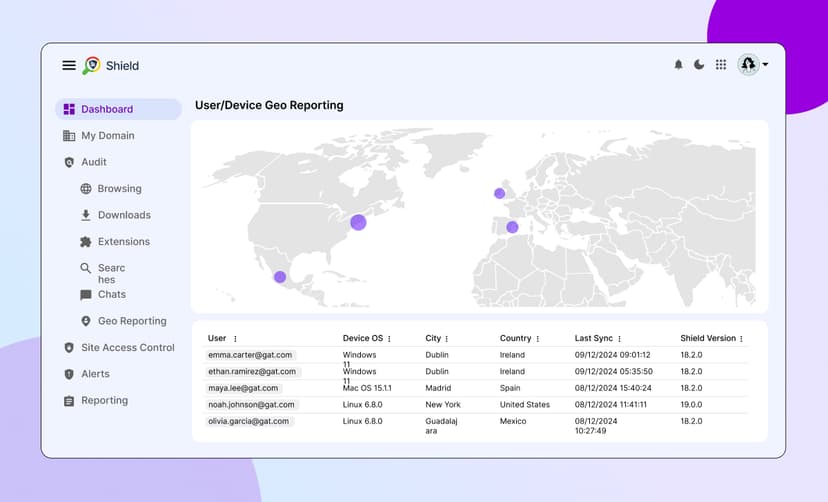Click the Chats bubble icon

pyautogui.click(x=86, y=295)
